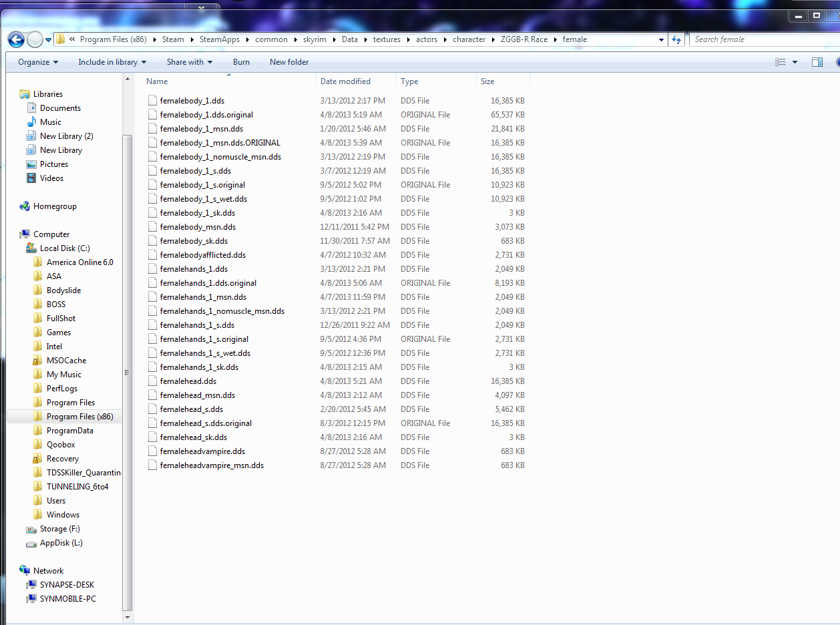This screenshot has height=625, width=840.
Task: Sort files by Size column header
Action: (x=487, y=81)
